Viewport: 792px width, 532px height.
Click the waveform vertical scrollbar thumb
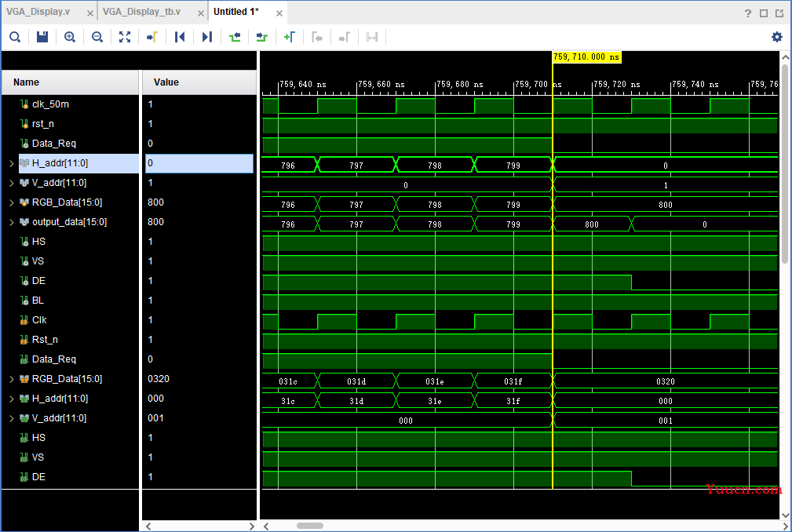(x=785, y=163)
